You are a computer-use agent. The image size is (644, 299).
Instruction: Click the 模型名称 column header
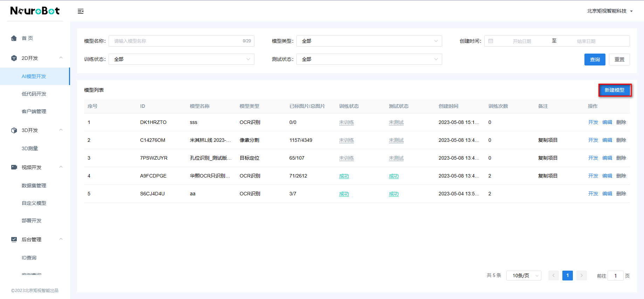point(200,106)
